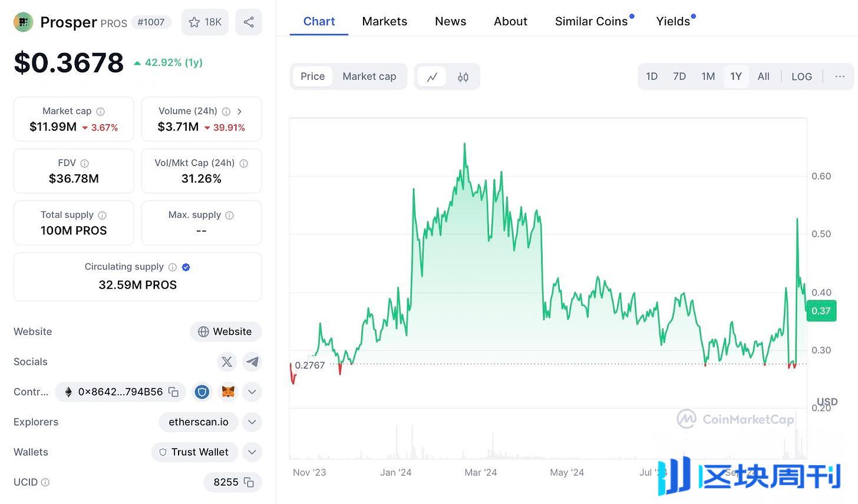Click the Max. supply info icon
Screen dimensions: 858x504
click(x=230, y=215)
